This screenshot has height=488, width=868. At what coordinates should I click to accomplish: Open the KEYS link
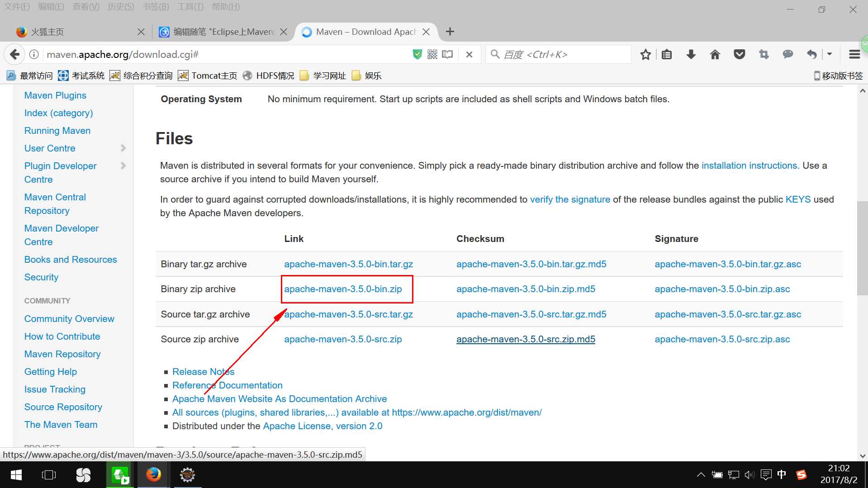pyautogui.click(x=798, y=199)
